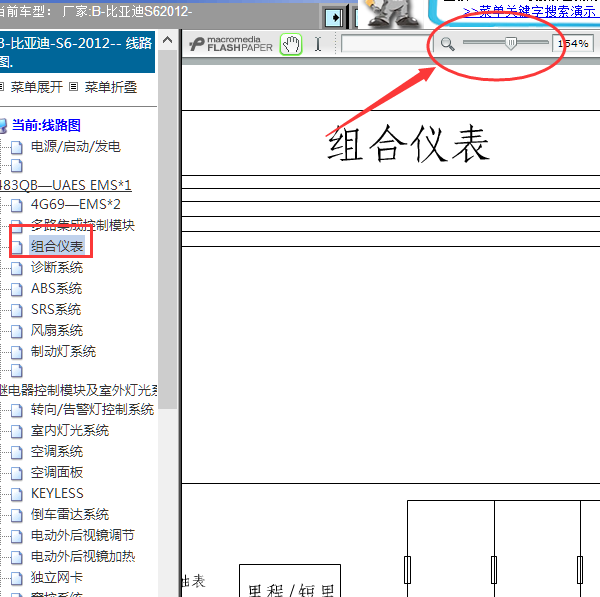Screen dimensions: 600x597
Task: Click the magnifier zoom icon
Action: click(447, 44)
